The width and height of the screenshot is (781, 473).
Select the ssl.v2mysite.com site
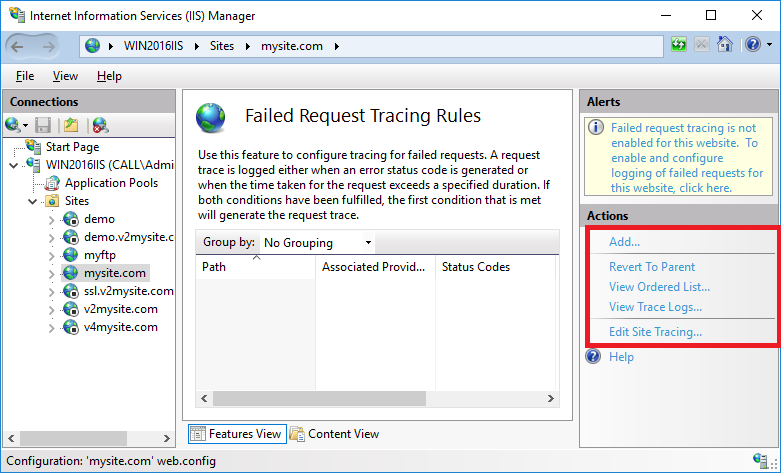tap(129, 291)
